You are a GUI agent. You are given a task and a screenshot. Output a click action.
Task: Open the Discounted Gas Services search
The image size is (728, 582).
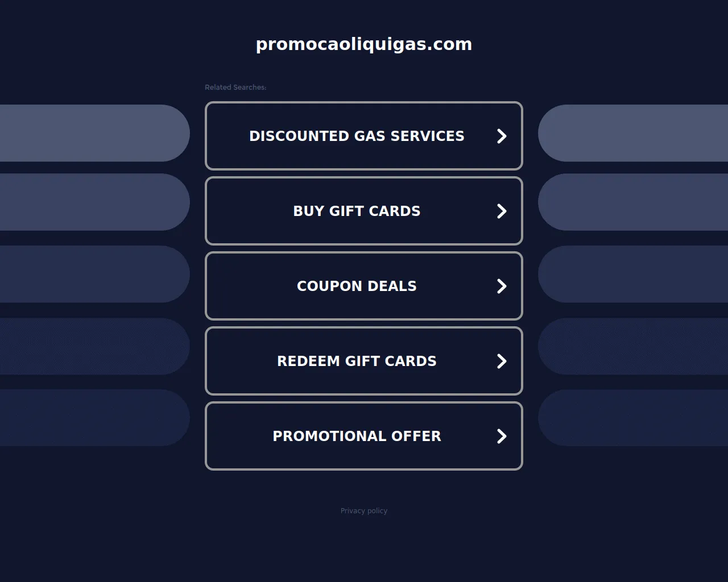[x=357, y=136]
